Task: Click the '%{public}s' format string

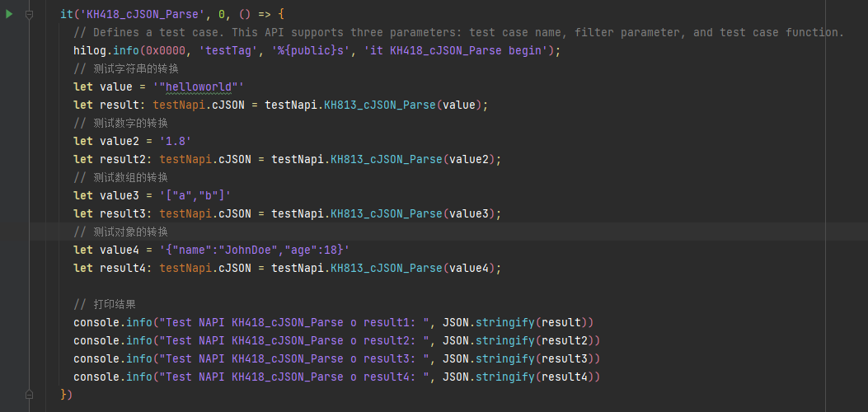Action: (x=311, y=51)
